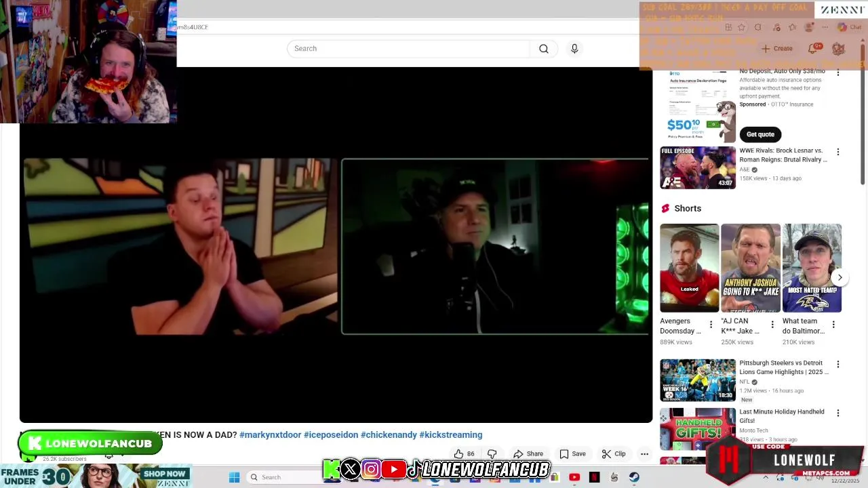Viewport: 868px width, 488px height.
Task: Share the video
Action: (x=528, y=454)
